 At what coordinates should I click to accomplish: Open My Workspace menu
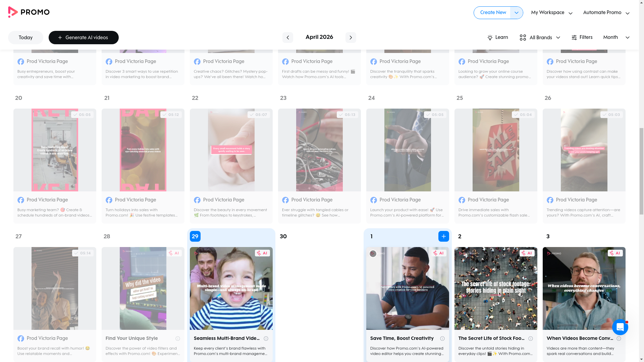click(x=551, y=13)
